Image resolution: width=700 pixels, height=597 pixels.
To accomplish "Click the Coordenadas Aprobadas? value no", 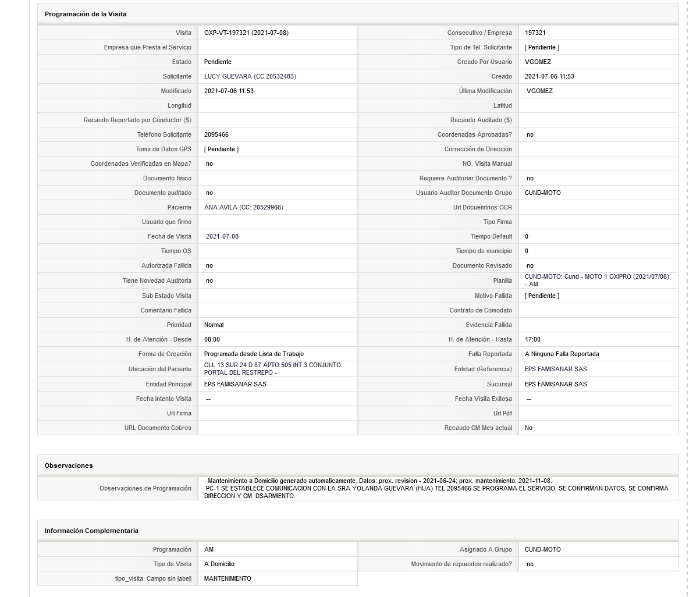I will click(530, 135).
